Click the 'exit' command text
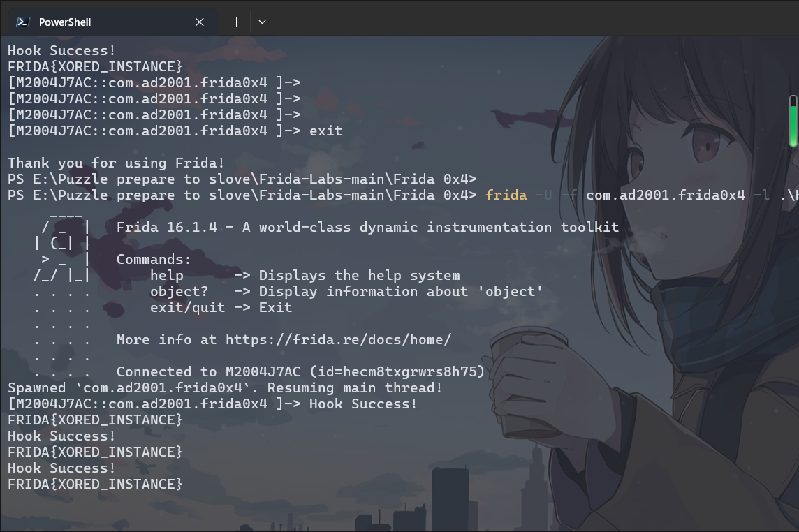 (x=325, y=131)
